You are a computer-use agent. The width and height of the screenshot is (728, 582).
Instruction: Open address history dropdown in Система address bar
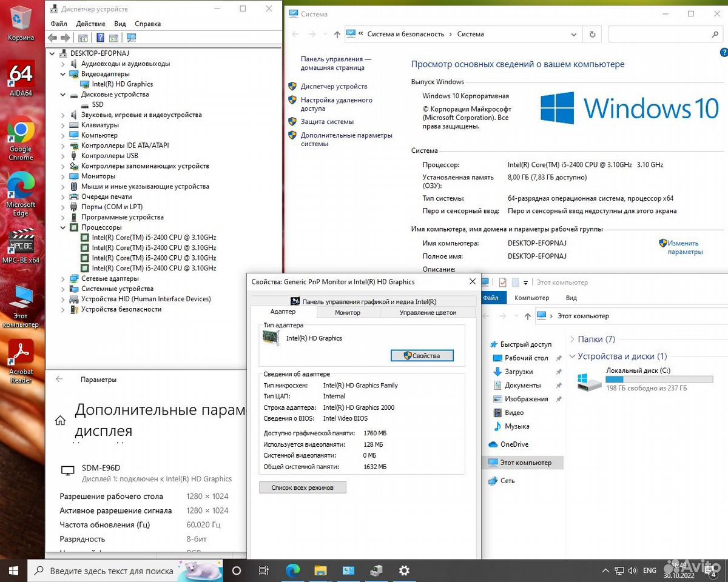click(574, 35)
